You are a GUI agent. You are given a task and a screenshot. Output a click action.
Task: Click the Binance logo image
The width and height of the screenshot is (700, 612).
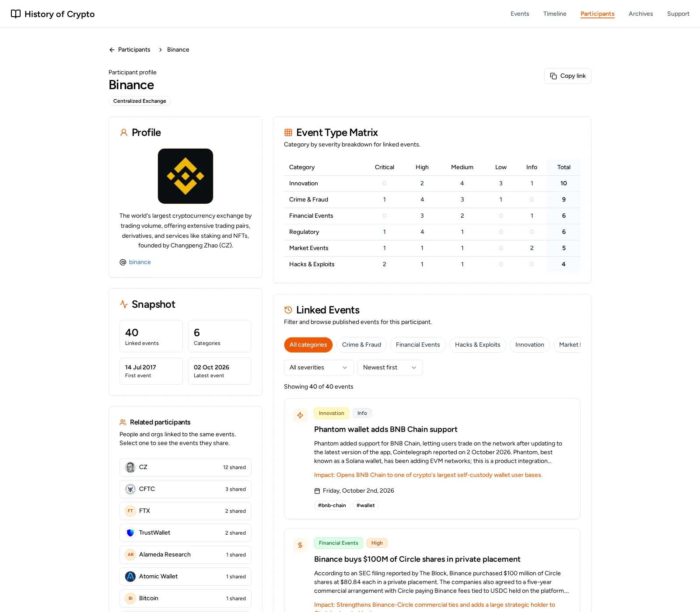coord(185,176)
